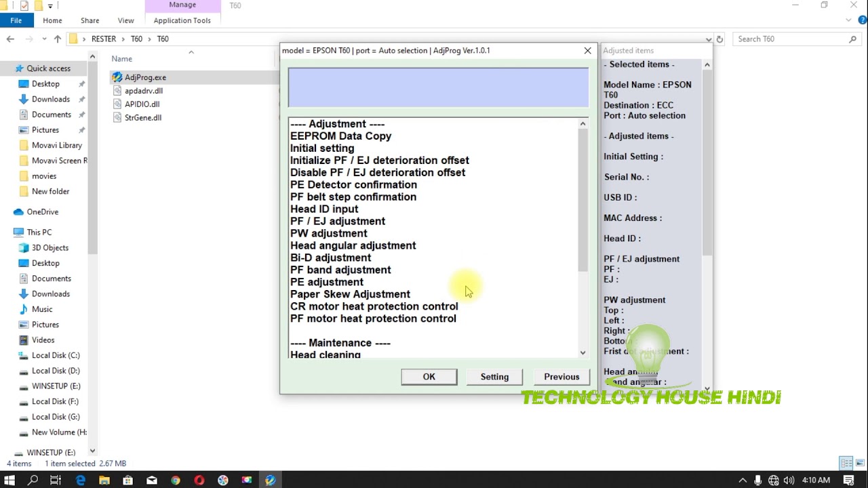Switch to details view layout

click(x=846, y=464)
